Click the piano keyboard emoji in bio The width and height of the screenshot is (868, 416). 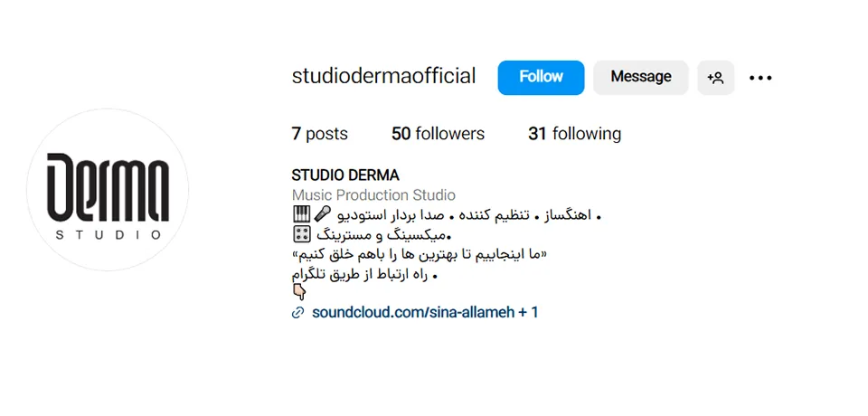pos(300,213)
